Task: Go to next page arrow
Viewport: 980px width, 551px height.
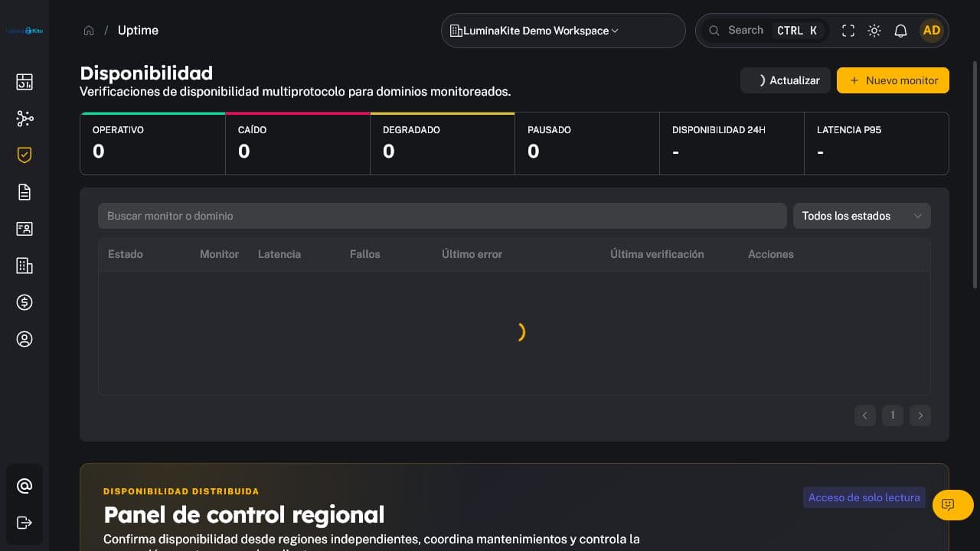Action: pos(920,416)
